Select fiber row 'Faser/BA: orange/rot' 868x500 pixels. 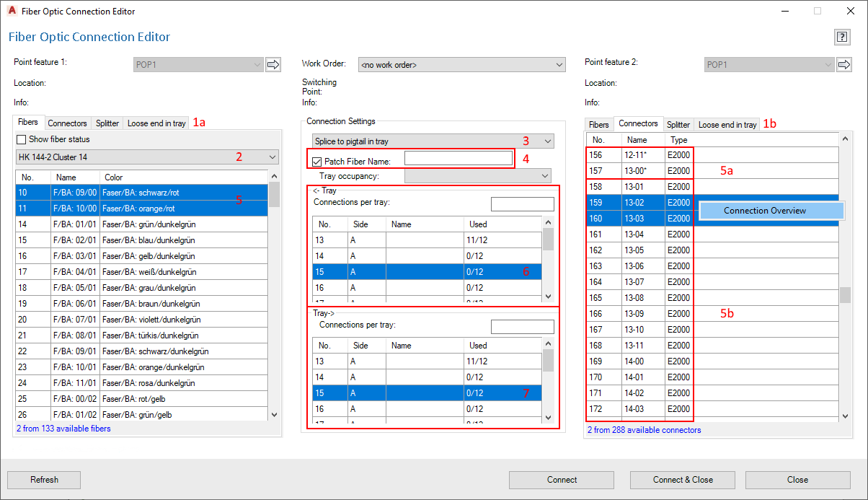pyautogui.click(x=142, y=209)
